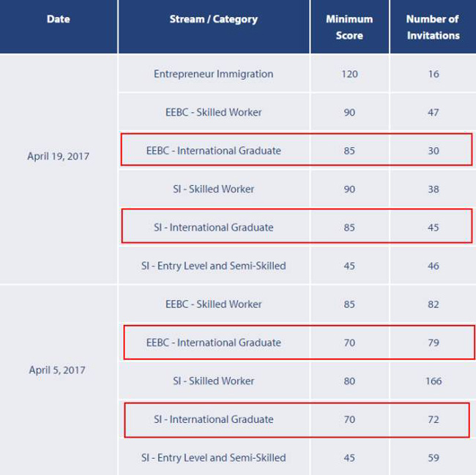Click the Entrepreneur Immigration row label
The width and height of the screenshot is (476, 475).
point(213,74)
